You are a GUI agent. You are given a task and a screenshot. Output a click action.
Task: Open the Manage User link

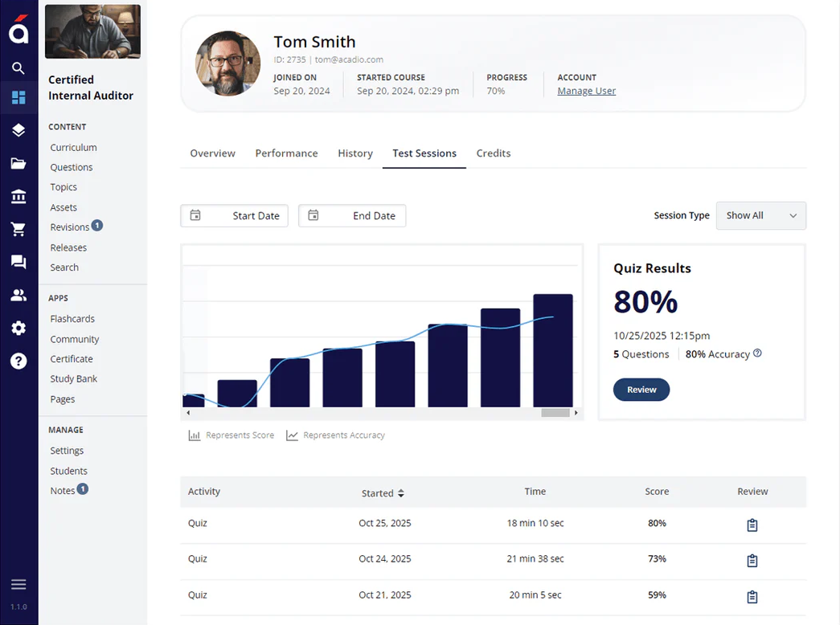pyautogui.click(x=586, y=91)
